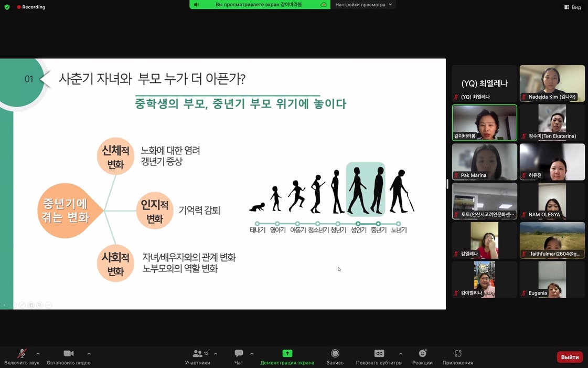Click the slide's magnifier zoom icon
Viewport: 588px width, 368px height.
click(x=39, y=305)
